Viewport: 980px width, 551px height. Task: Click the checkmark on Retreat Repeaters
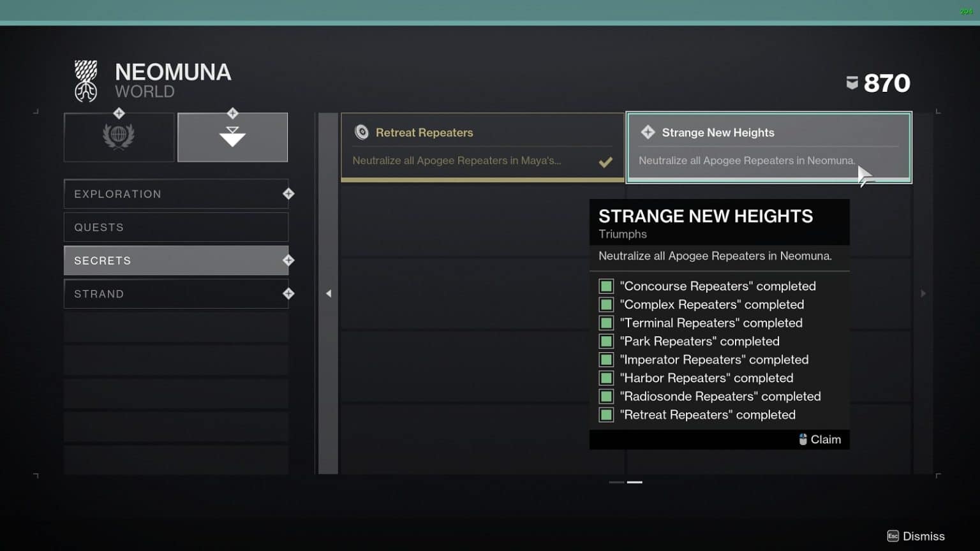pos(605,162)
